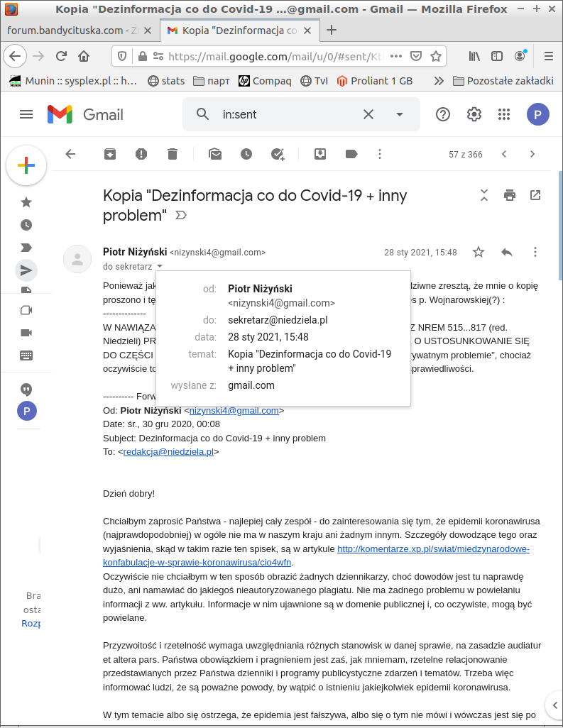Close the forum.bandycituska.com tab

pos(148,31)
